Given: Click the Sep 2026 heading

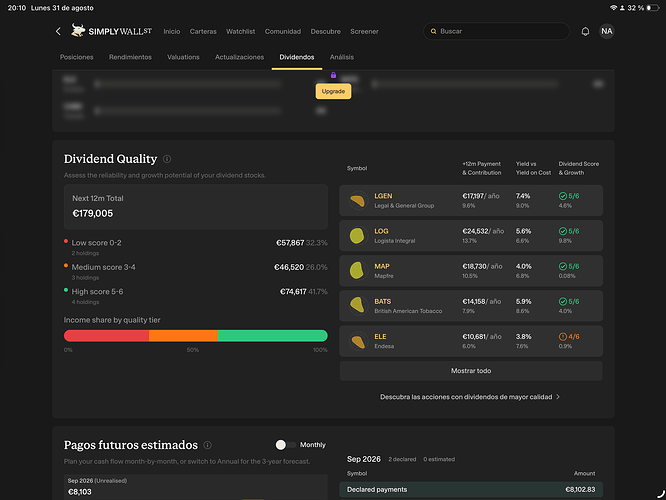Looking at the screenshot, I should coord(364,459).
